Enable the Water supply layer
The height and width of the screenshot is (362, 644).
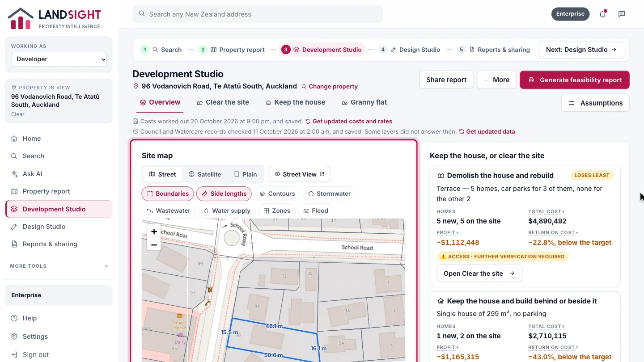[x=227, y=210]
